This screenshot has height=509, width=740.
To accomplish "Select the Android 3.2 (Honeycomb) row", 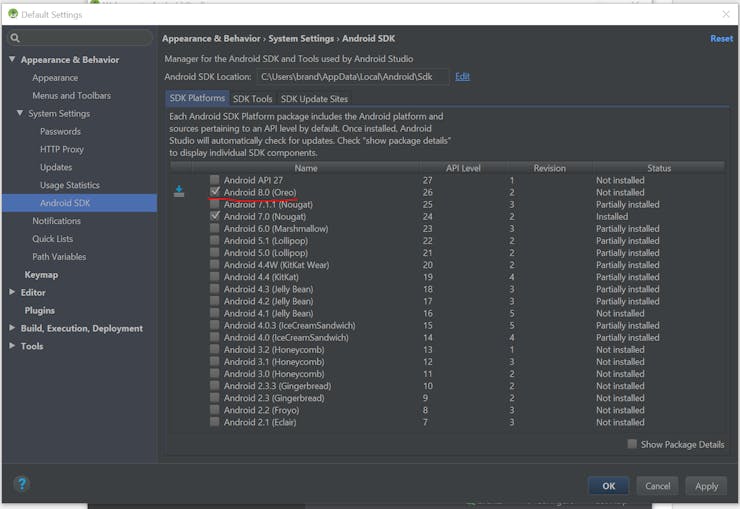I will coord(447,349).
